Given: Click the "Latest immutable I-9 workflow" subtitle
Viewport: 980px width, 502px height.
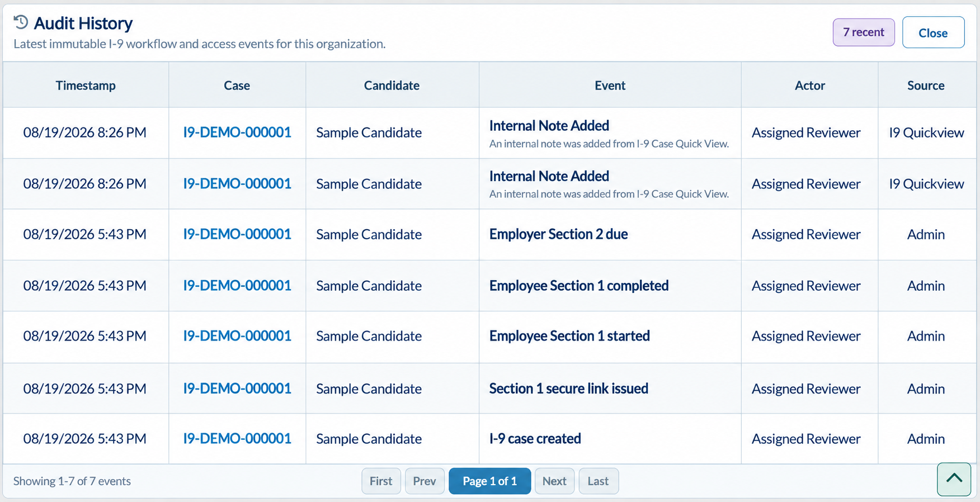Looking at the screenshot, I should tap(199, 44).
